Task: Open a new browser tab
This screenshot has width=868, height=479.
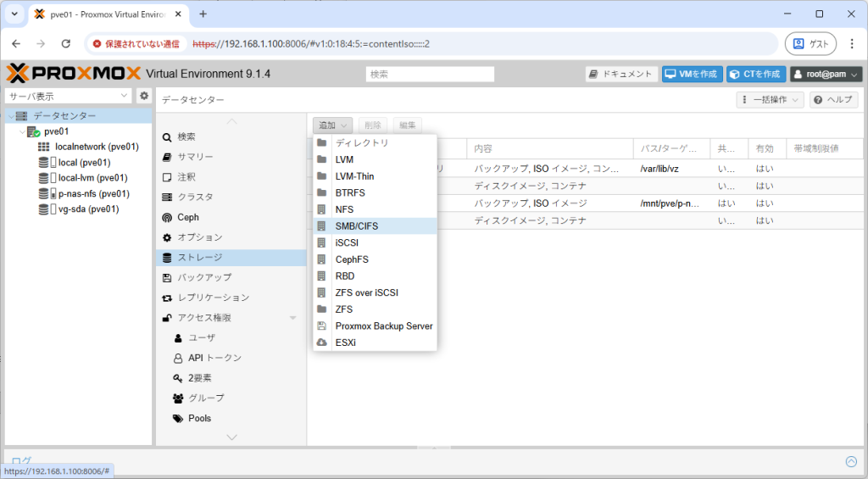Action: click(x=203, y=14)
